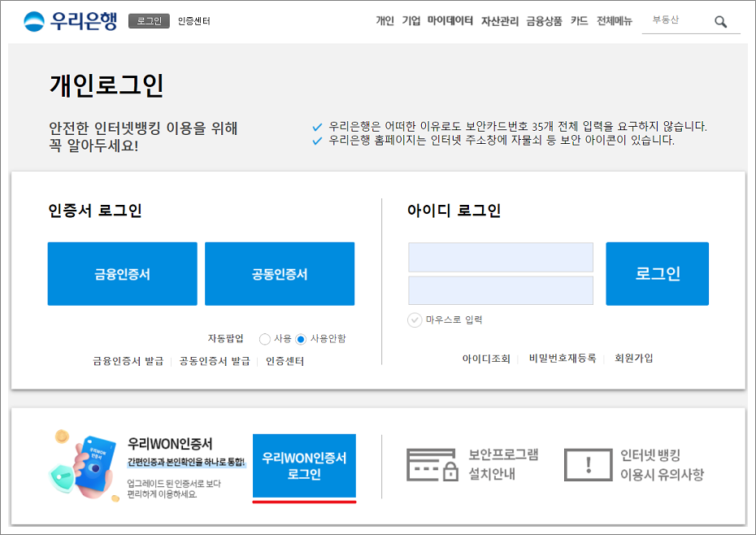Open the 개인 menu
This screenshot has height=535, width=756.
[385, 21]
